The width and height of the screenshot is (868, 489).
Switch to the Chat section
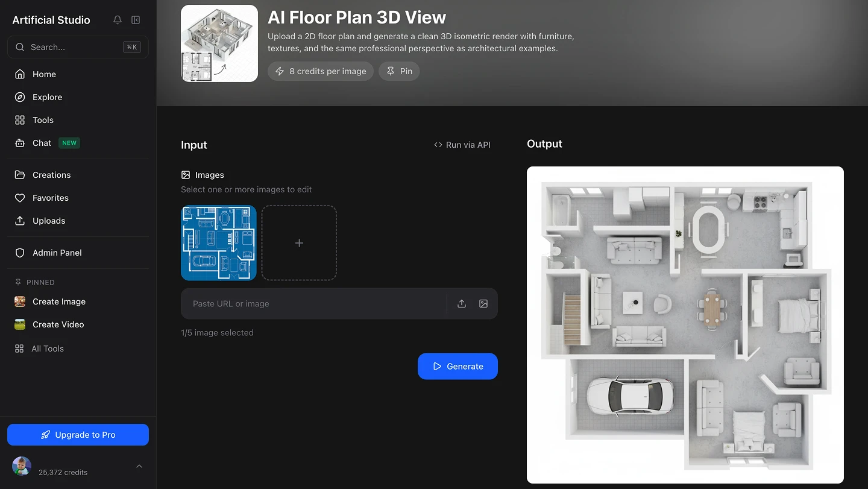pos(42,143)
